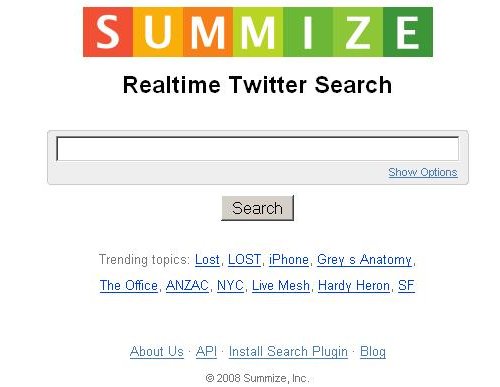This screenshot has height=387, width=500.
Task: Open the Live Mesh trending topic
Action: [x=281, y=286]
